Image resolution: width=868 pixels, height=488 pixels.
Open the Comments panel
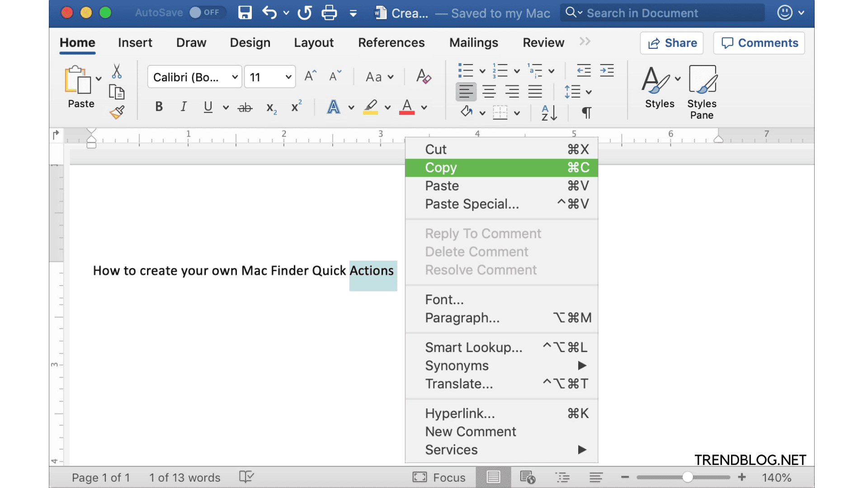tap(759, 43)
